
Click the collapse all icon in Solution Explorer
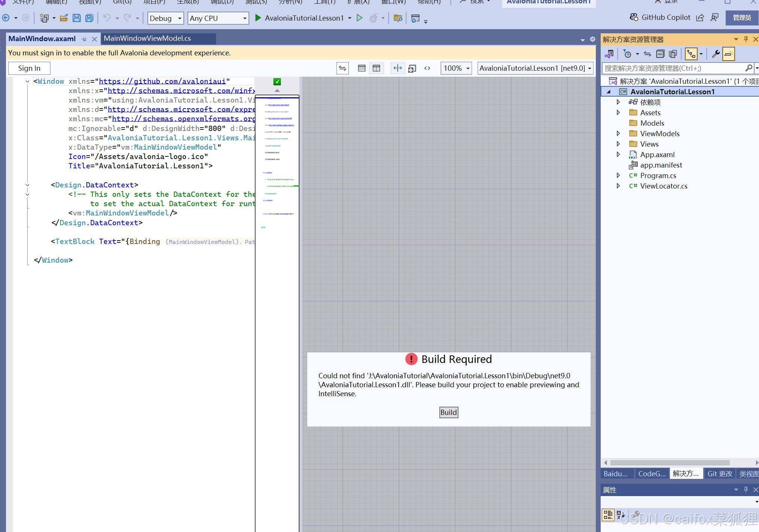pyautogui.click(x=660, y=54)
